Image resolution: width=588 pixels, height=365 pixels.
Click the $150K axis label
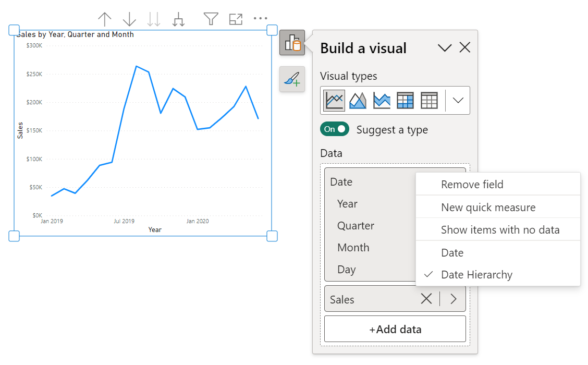(34, 130)
